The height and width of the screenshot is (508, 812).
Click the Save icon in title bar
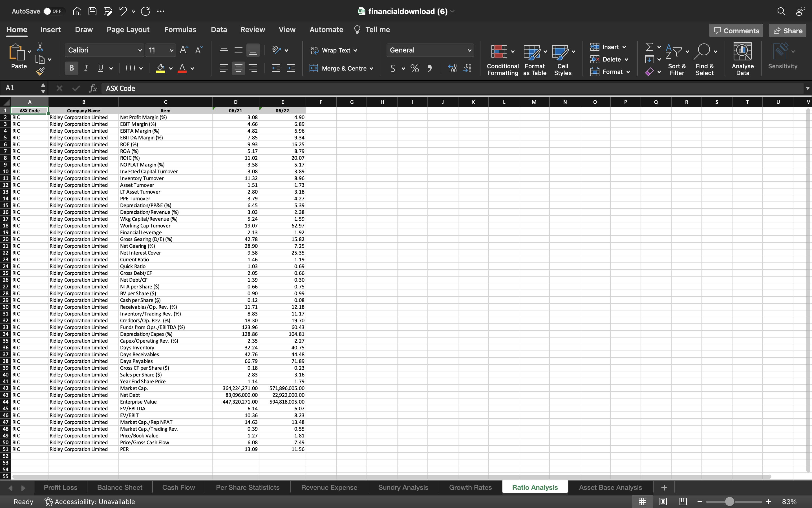tap(92, 11)
